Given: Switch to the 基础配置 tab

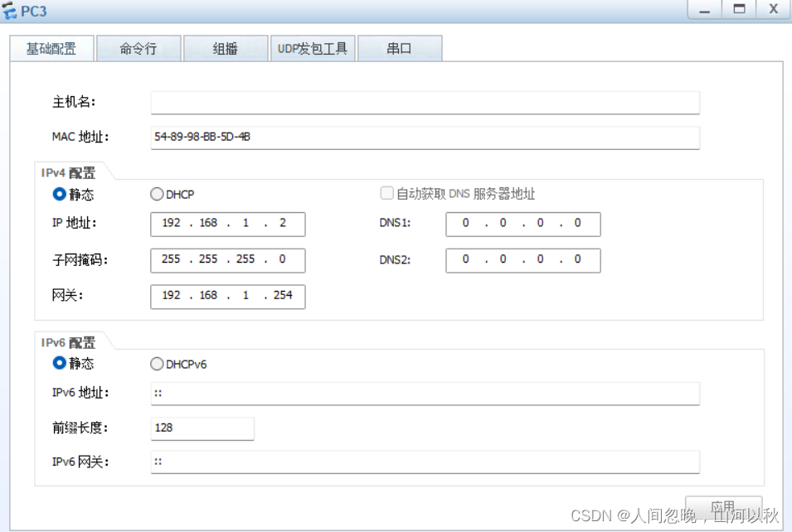Looking at the screenshot, I should pyautogui.click(x=51, y=49).
